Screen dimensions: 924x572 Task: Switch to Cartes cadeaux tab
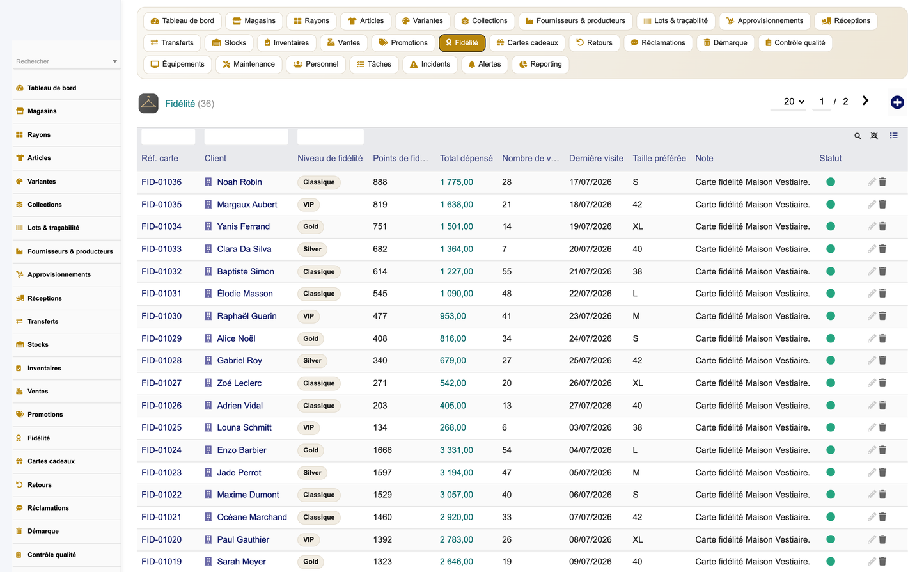coord(527,43)
